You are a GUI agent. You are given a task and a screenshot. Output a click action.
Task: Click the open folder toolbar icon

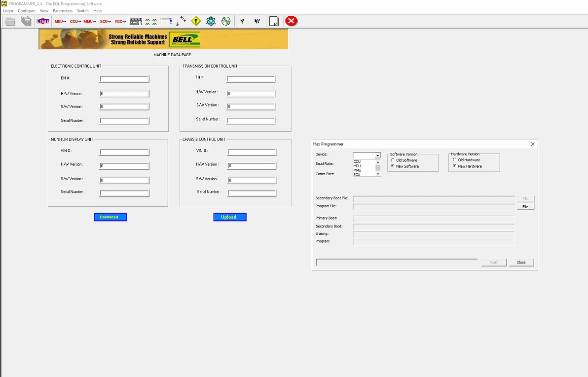(10, 21)
